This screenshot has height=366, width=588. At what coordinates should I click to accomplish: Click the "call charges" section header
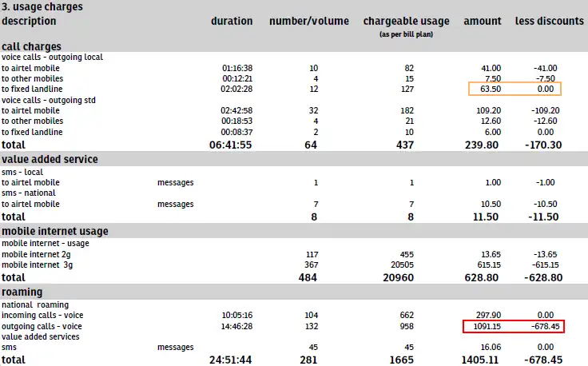tap(32, 47)
